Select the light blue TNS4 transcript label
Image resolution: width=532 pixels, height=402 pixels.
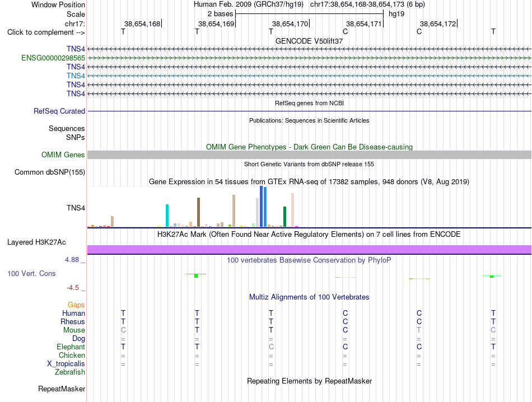click(x=76, y=76)
